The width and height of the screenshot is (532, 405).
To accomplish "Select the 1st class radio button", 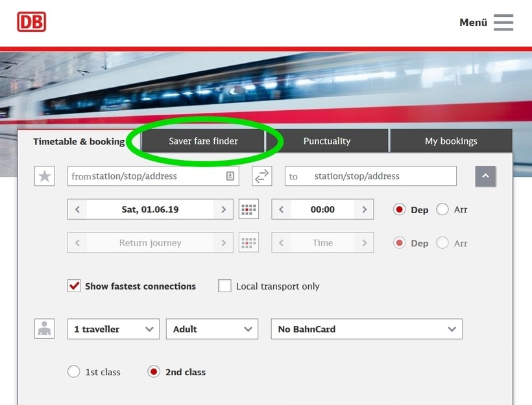I will 74,372.
